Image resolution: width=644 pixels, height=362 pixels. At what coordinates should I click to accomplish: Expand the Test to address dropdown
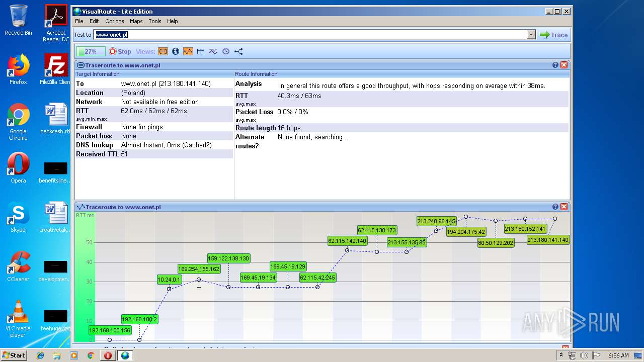(531, 35)
